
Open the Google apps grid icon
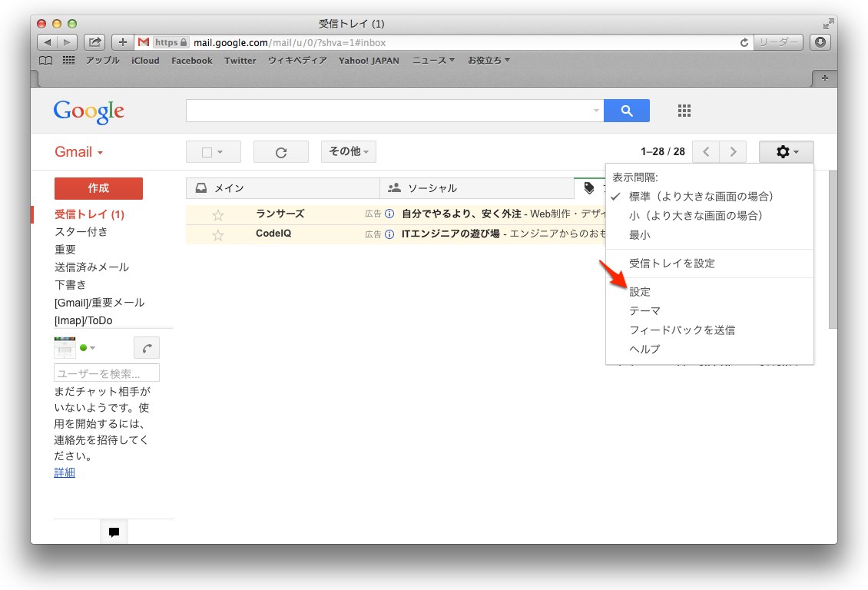click(684, 111)
